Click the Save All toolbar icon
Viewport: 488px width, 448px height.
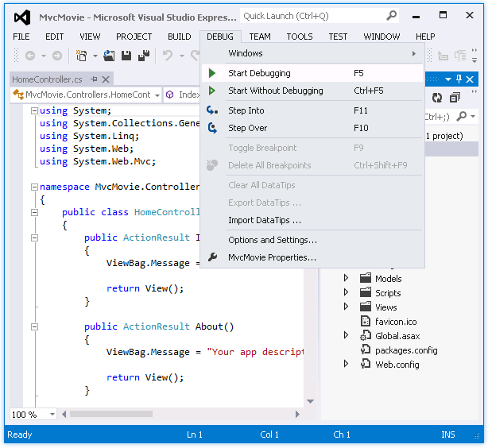point(144,56)
